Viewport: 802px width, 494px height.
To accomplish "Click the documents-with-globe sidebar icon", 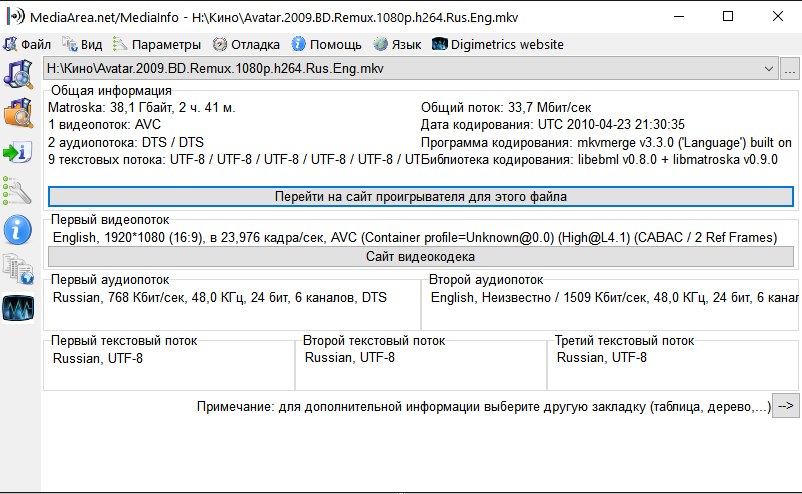I will [x=19, y=268].
